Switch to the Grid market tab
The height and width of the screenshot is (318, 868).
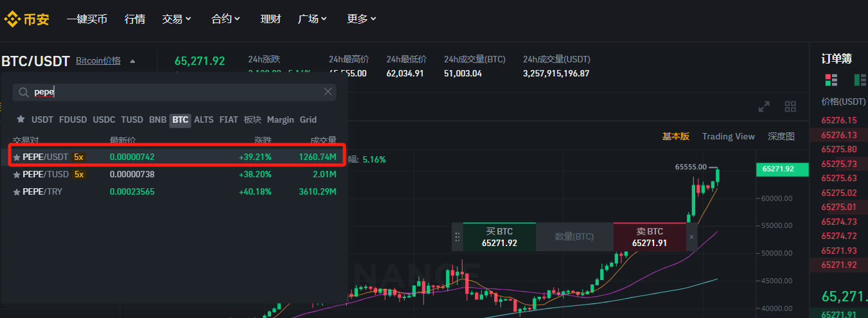coord(308,119)
